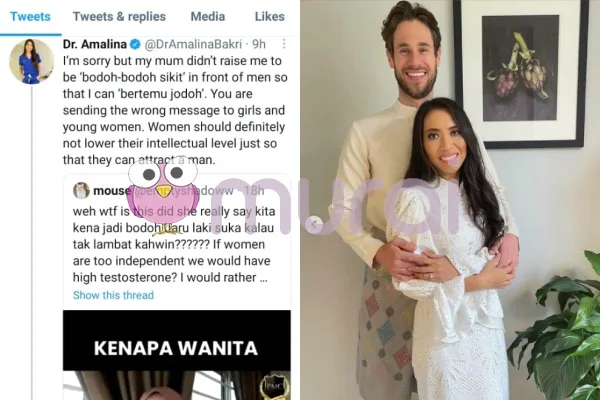Click the framed artichoke picture
This screenshot has width=600, height=400.
521,72
